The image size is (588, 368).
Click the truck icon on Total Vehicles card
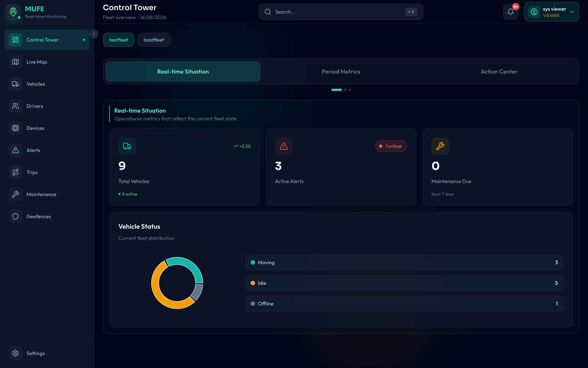tap(127, 146)
